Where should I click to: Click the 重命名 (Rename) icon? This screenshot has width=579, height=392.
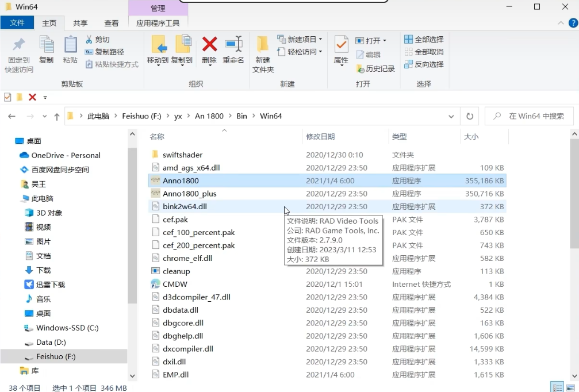233,45
